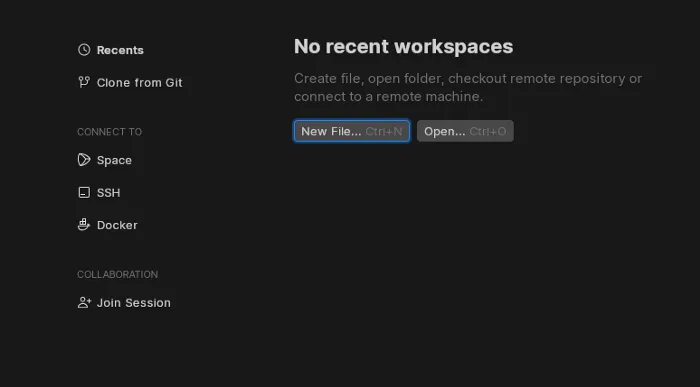Select the Recents label

(120, 50)
